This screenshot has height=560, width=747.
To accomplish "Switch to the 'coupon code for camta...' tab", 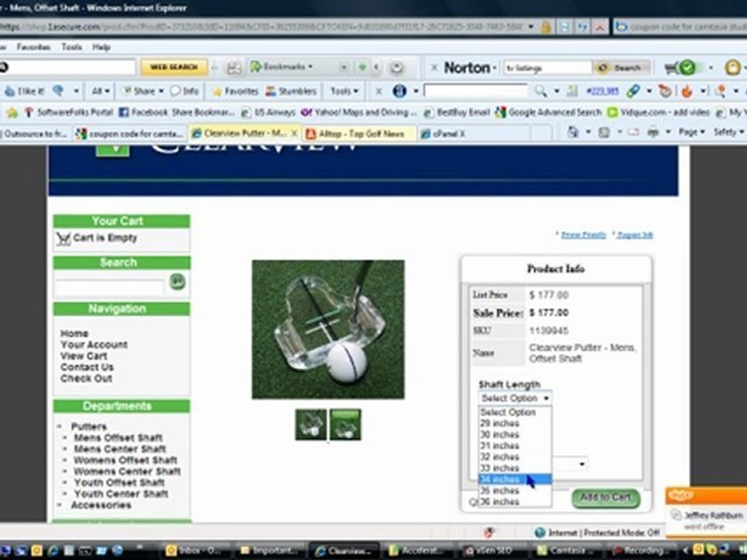I will point(130,134).
